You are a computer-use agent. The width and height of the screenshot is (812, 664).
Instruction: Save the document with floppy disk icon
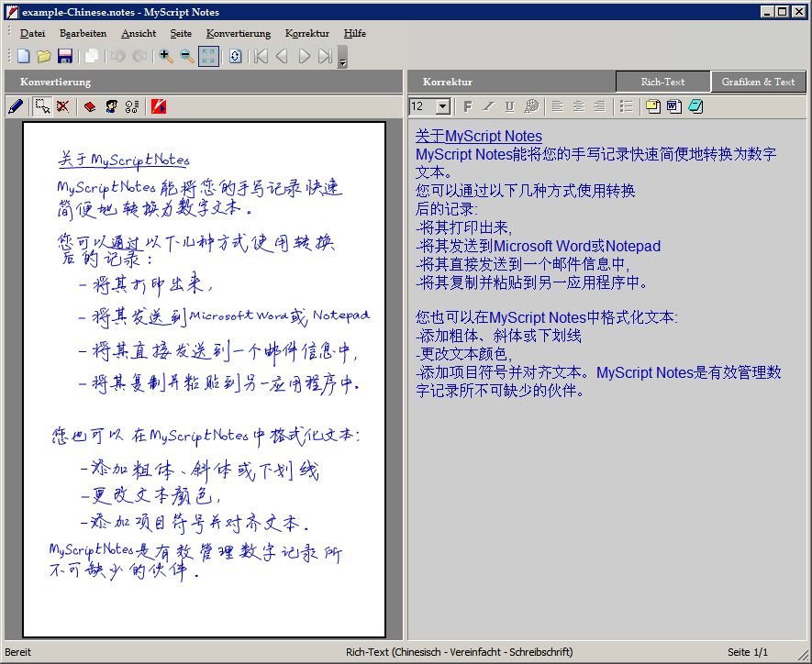65,56
